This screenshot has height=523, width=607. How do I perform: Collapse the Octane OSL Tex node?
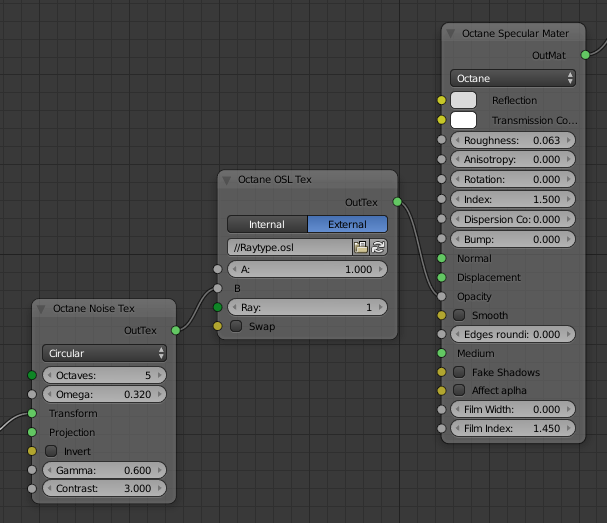pyautogui.click(x=229, y=180)
